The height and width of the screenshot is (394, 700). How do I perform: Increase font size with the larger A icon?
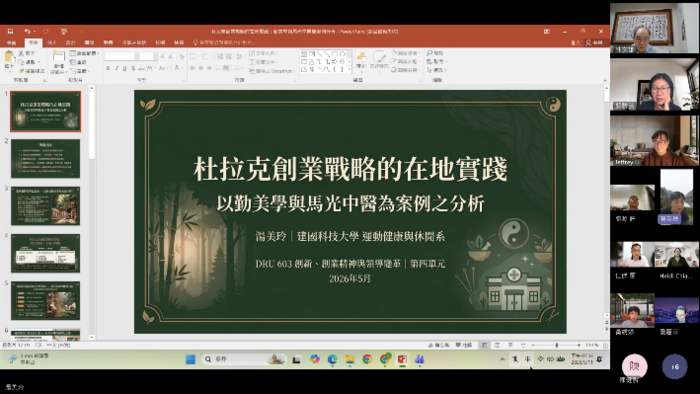click(x=162, y=56)
